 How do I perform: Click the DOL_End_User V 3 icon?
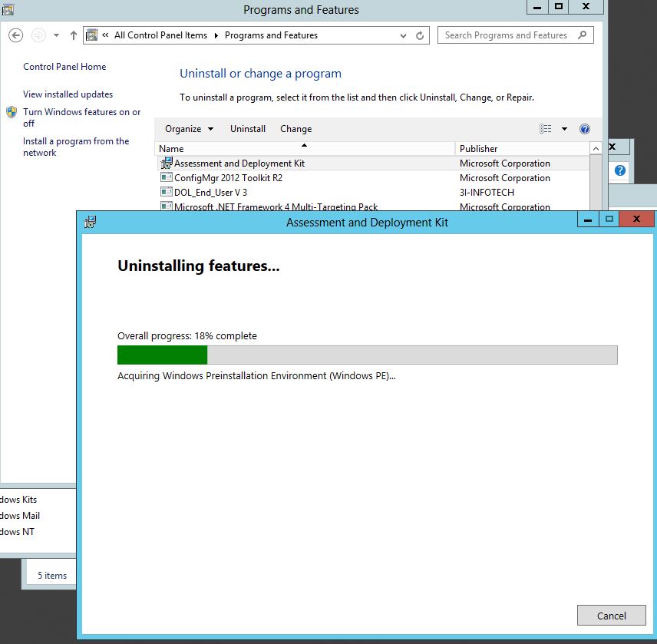[167, 192]
